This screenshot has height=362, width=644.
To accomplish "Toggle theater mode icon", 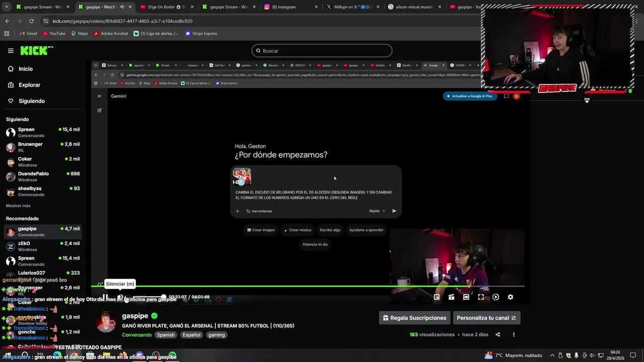I will click(x=466, y=297).
